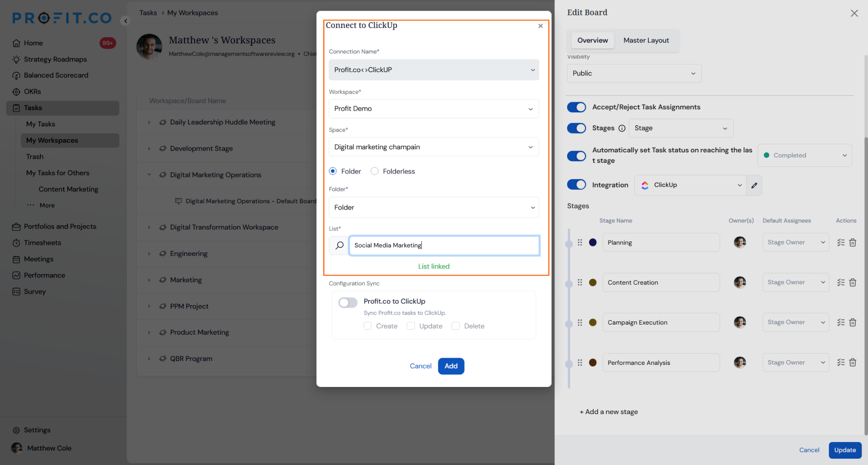
Task: Switch to the Master Layout tab
Action: point(646,40)
